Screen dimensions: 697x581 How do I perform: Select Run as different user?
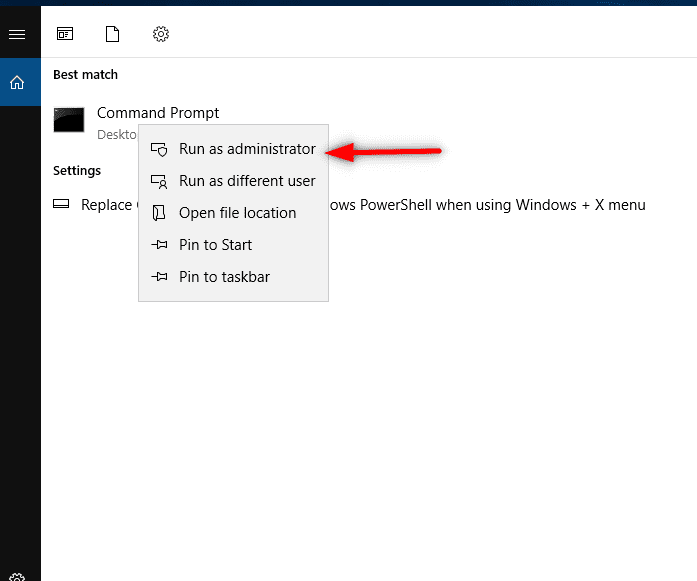point(246,181)
